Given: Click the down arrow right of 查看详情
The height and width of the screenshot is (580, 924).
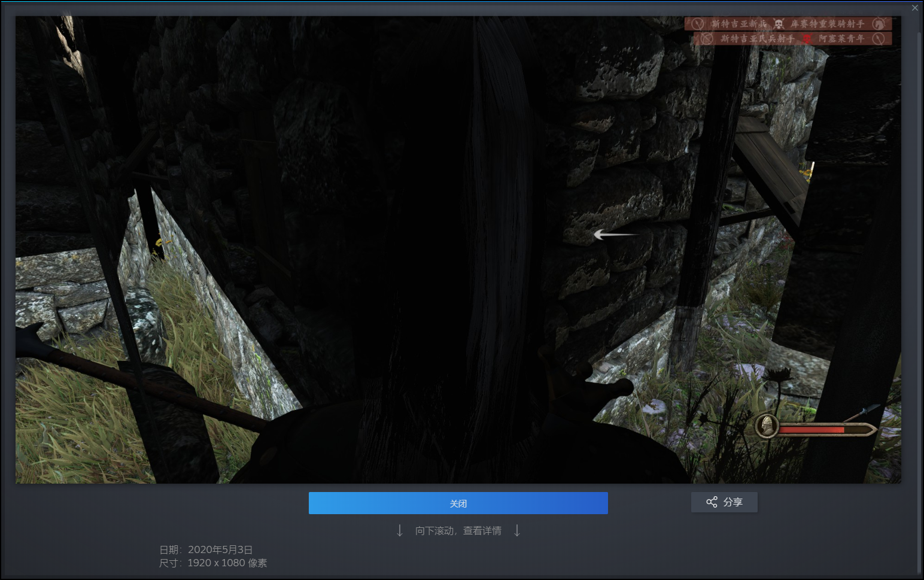Looking at the screenshot, I should tap(517, 530).
